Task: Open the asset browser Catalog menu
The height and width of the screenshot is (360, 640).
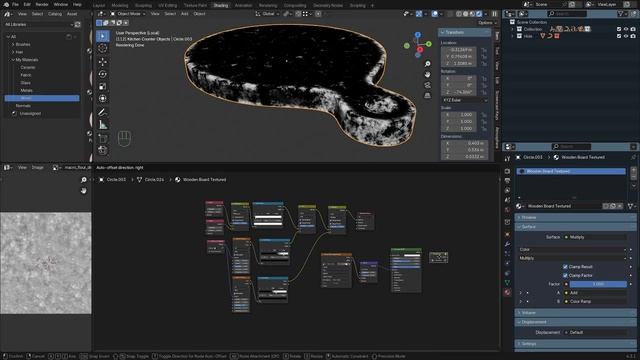Action: [x=55, y=14]
